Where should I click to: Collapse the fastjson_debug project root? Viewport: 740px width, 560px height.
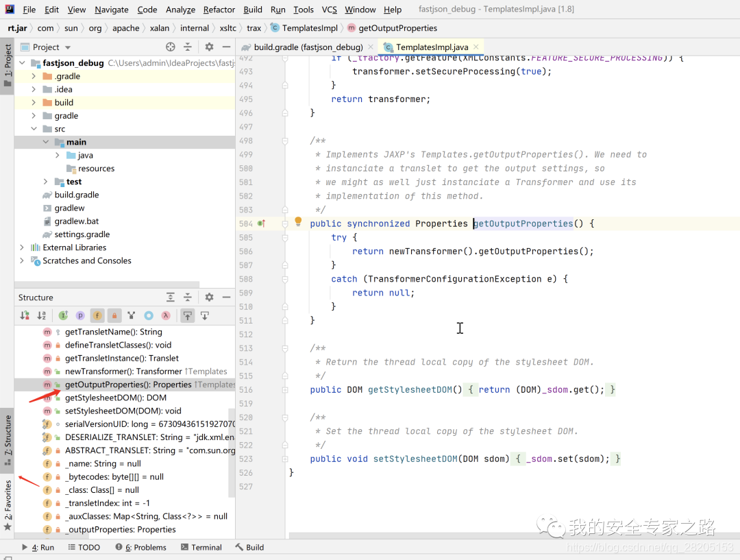pyautogui.click(x=22, y=63)
